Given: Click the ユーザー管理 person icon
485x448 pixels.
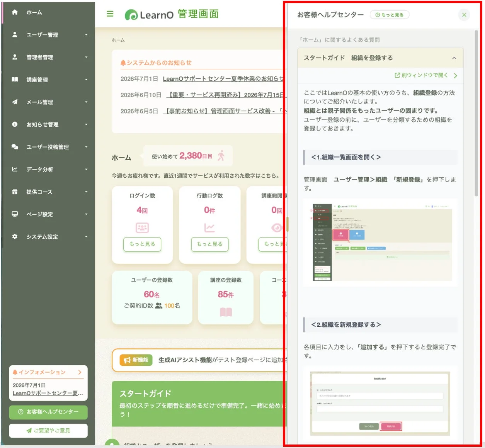Looking at the screenshot, I should pos(15,34).
